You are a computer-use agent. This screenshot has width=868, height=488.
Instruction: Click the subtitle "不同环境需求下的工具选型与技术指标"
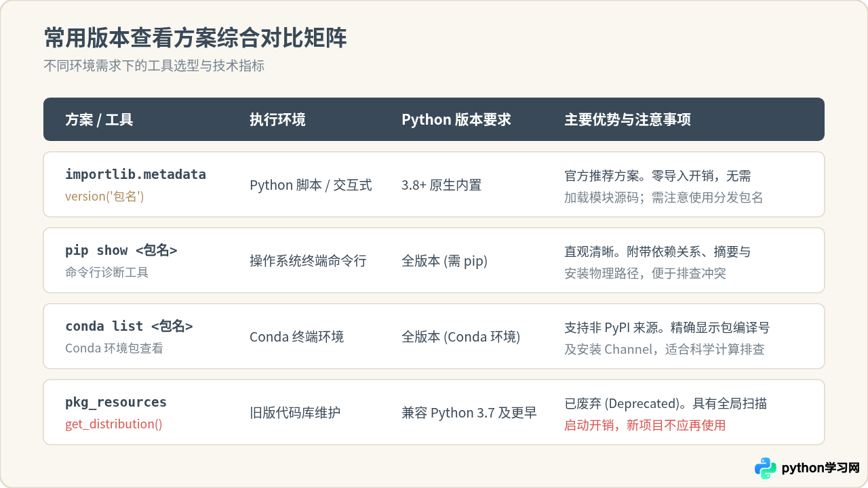point(154,66)
